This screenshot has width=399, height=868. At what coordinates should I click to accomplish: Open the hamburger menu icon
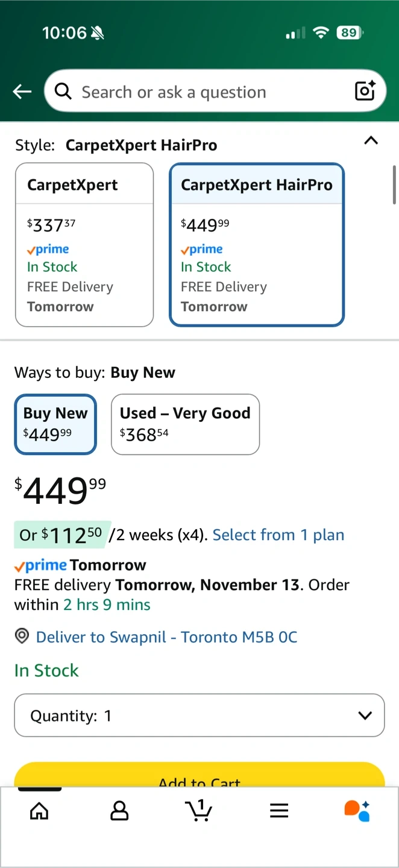click(279, 811)
